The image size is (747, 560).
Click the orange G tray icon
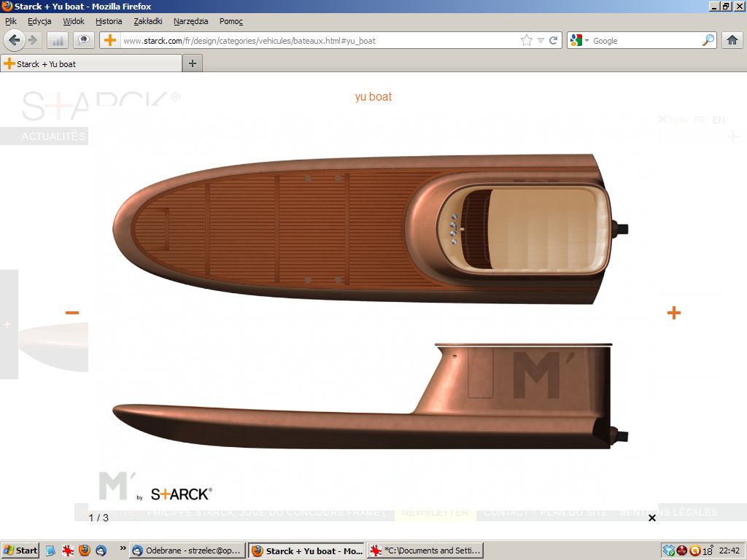point(695,551)
